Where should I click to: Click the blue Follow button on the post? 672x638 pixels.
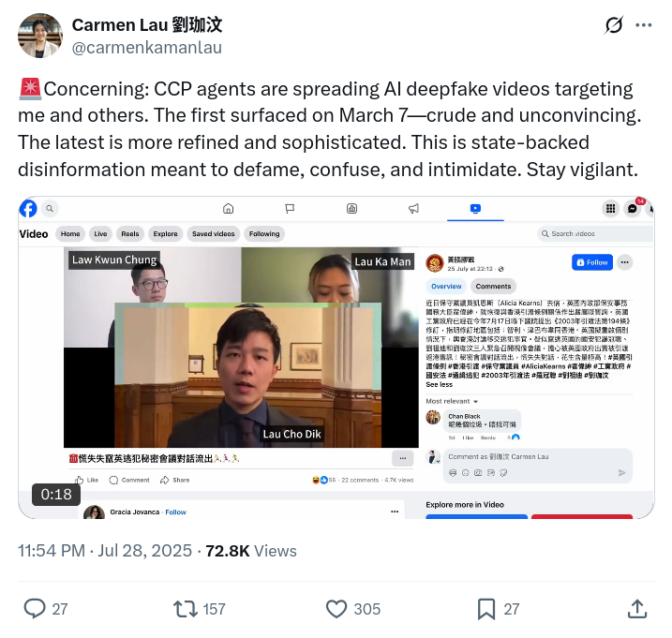pyautogui.click(x=592, y=262)
